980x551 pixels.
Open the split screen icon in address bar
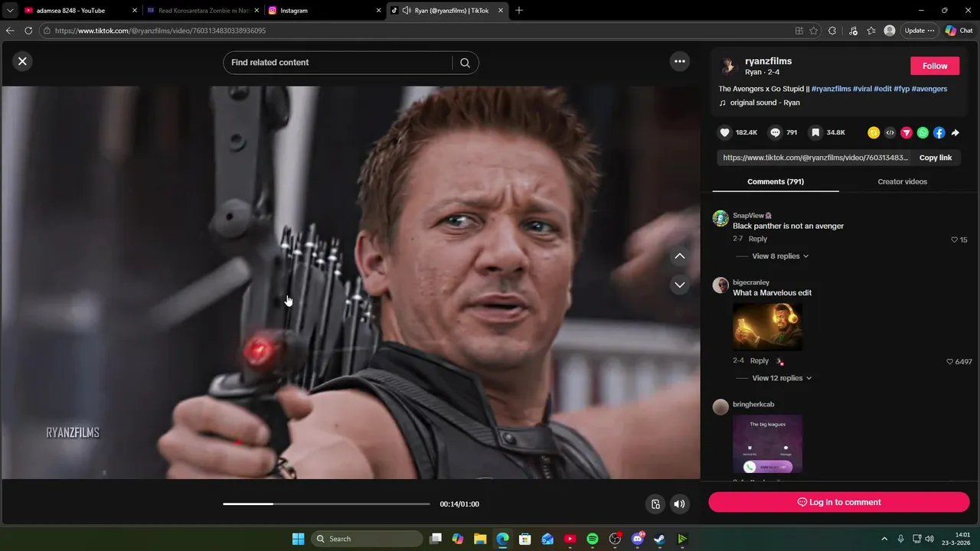point(799,31)
